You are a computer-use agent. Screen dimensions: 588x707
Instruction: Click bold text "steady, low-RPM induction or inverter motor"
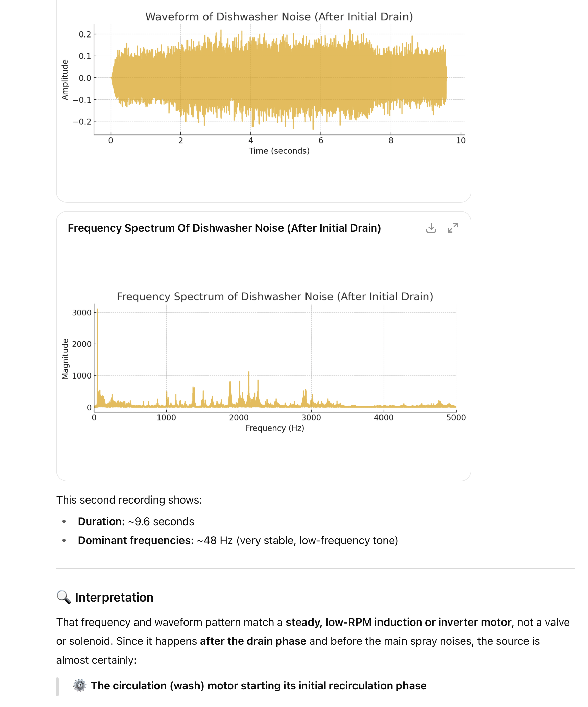[398, 622]
